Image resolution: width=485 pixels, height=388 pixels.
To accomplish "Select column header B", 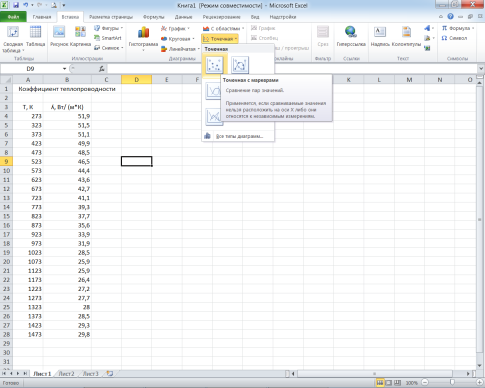I will [67, 80].
